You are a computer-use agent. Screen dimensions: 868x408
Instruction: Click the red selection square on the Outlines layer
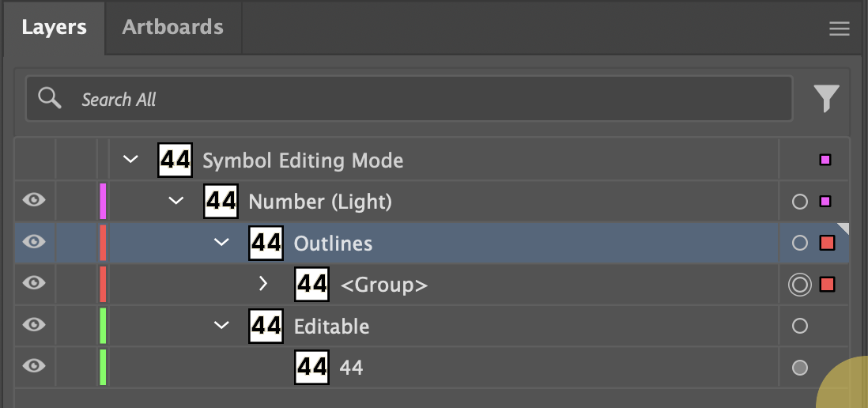point(827,243)
